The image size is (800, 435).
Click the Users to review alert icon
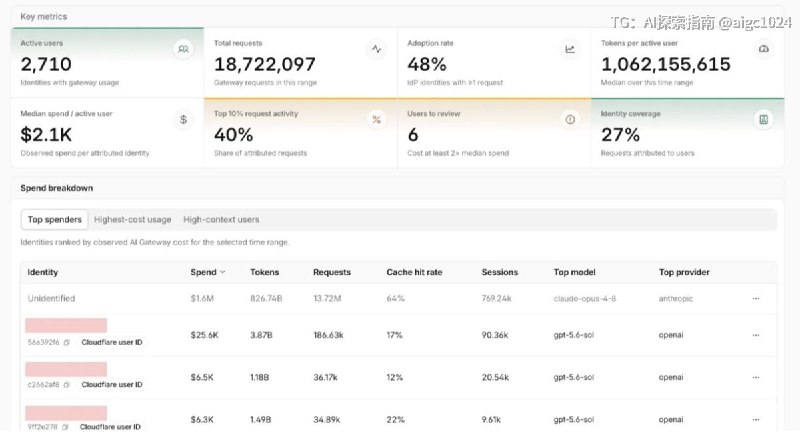pos(570,119)
